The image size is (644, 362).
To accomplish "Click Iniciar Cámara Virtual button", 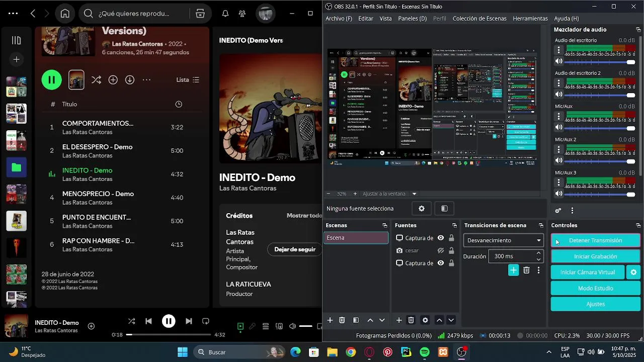I will [588, 272].
